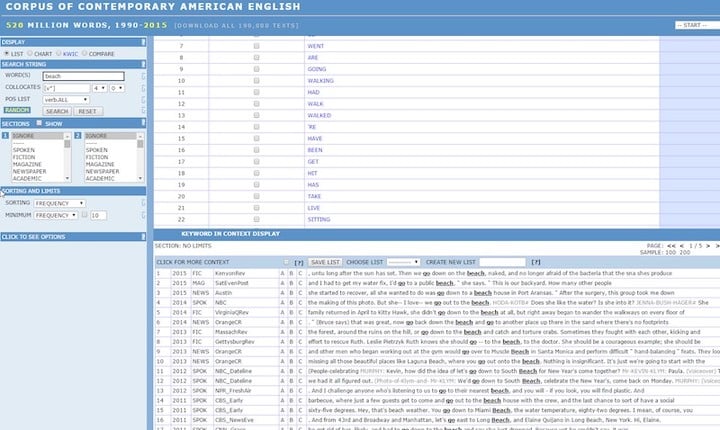Click the help icon in SEARCH STRING header

tap(144, 62)
